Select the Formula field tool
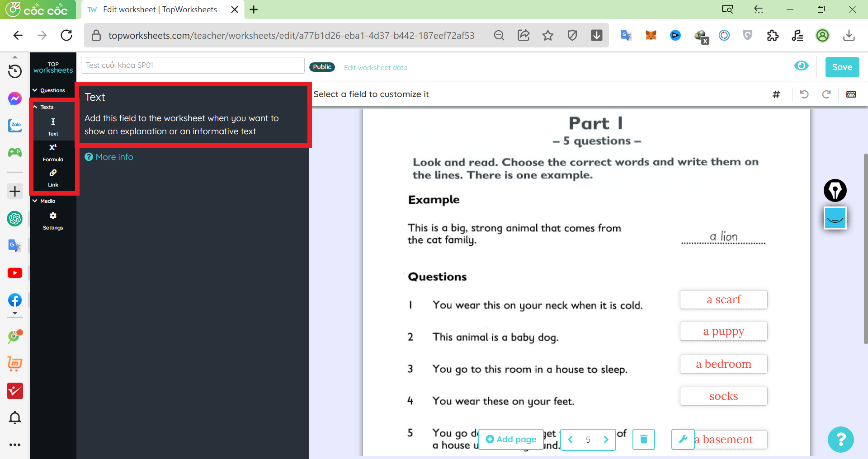The height and width of the screenshot is (459, 868). pos(53,152)
